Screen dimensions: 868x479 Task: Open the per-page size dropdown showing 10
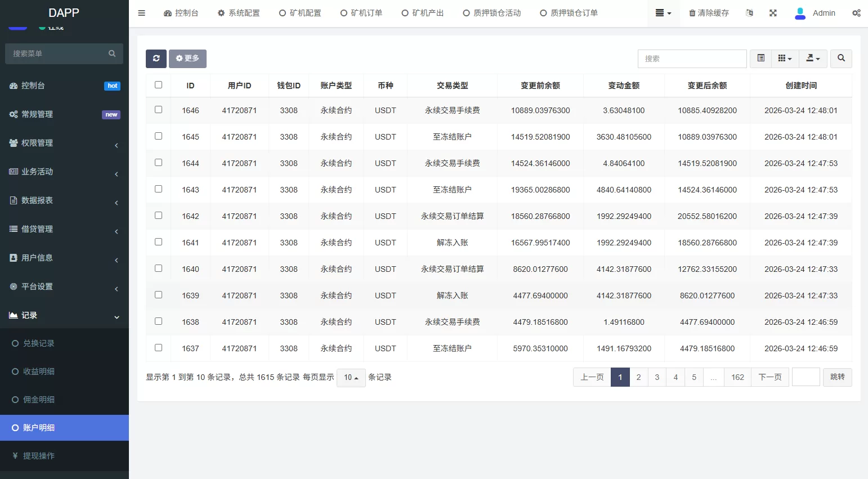[x=351, y=377]
